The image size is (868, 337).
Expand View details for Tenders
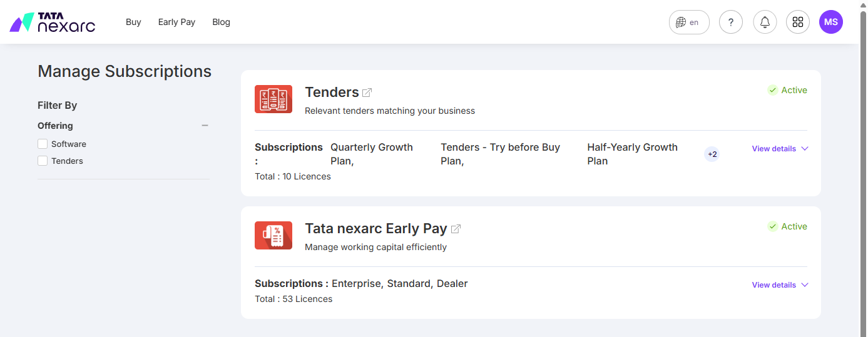(x=780, y=149)
